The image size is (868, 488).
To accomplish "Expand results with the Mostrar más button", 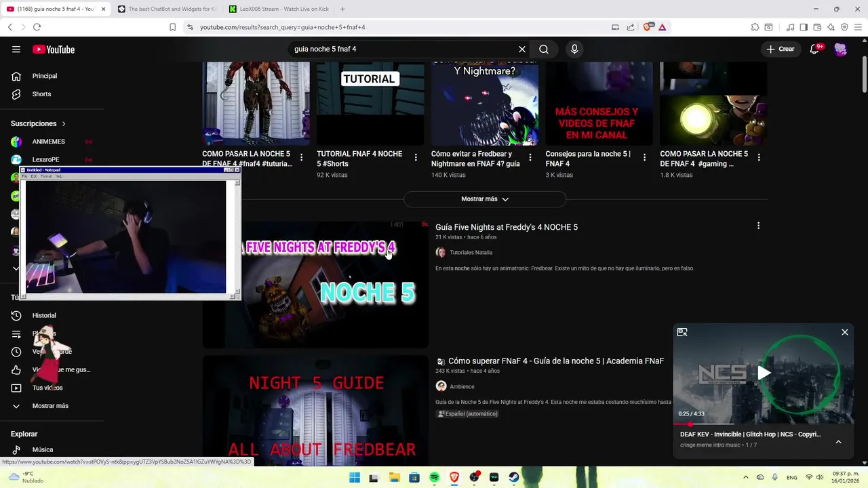I will click(485, 199).
